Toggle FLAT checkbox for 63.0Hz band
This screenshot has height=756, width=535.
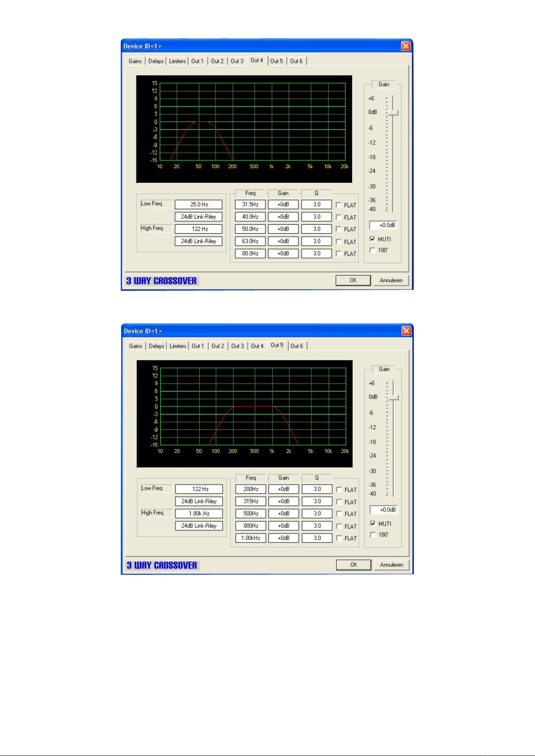pyautogui.click(x=339, y=242)
